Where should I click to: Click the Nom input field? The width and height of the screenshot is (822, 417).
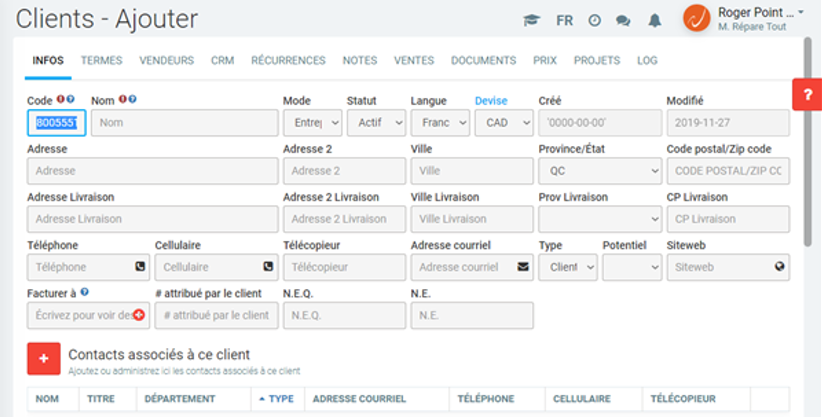[184, 123]
